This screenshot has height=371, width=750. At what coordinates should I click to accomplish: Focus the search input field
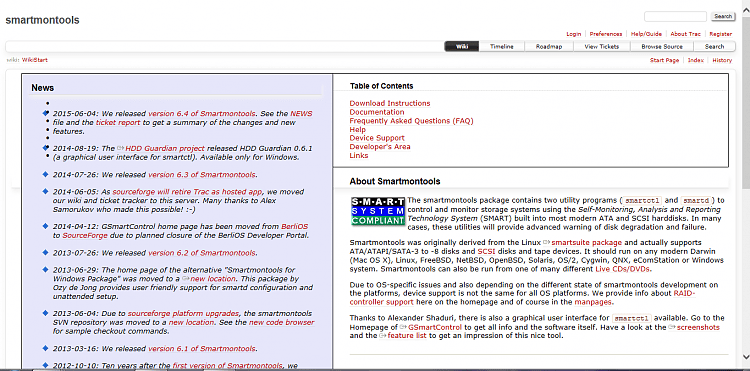(675, 16)
